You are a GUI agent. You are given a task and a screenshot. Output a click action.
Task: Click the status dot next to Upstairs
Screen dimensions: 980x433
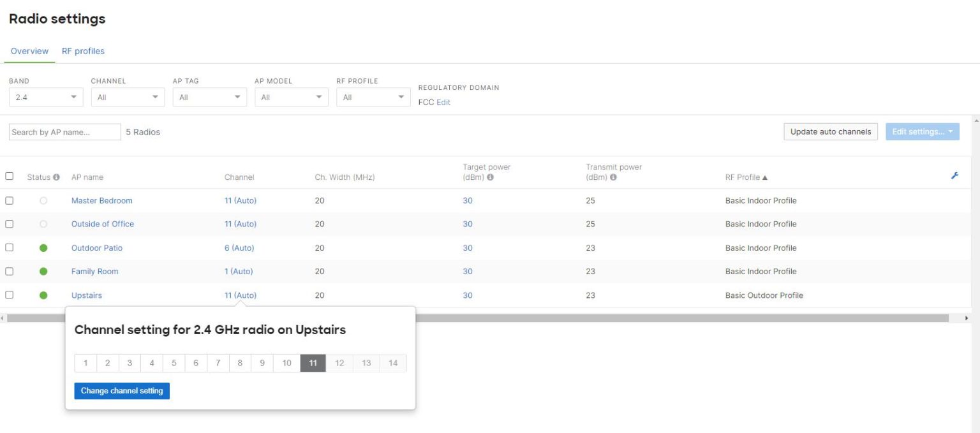click(43, 295)
